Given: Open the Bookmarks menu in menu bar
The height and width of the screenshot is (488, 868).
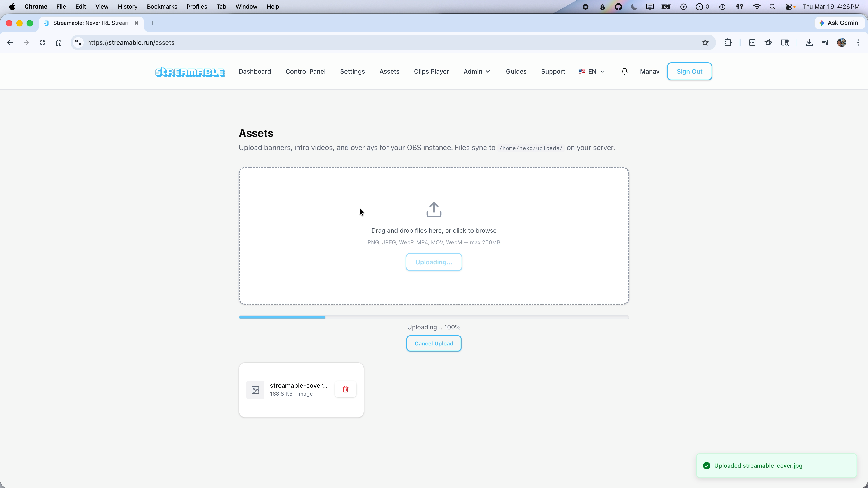Looking at the screenshot, I should pos(162,6).
